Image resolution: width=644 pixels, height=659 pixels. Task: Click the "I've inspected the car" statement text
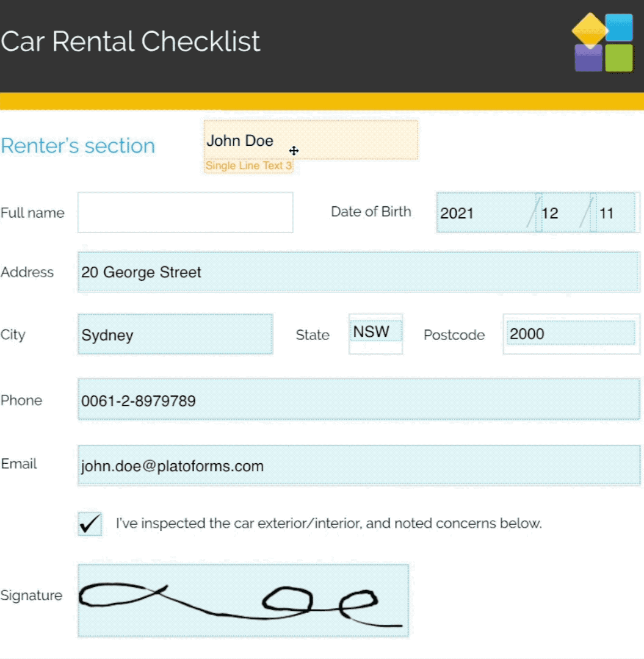pos(328,524)
